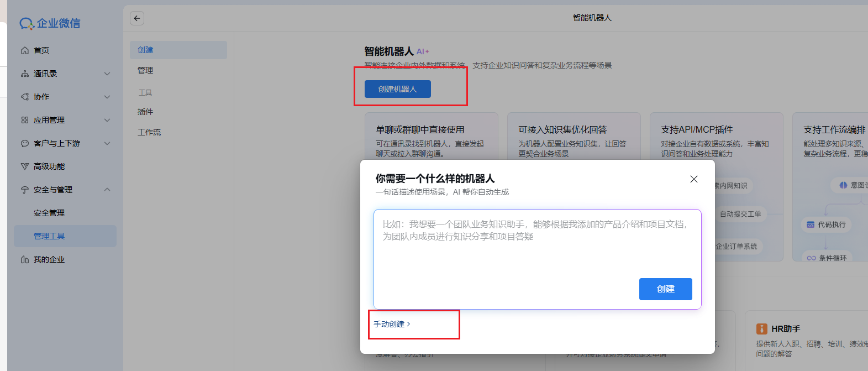Collapse the 安全与管理 menu chevron

coord(107,190)
